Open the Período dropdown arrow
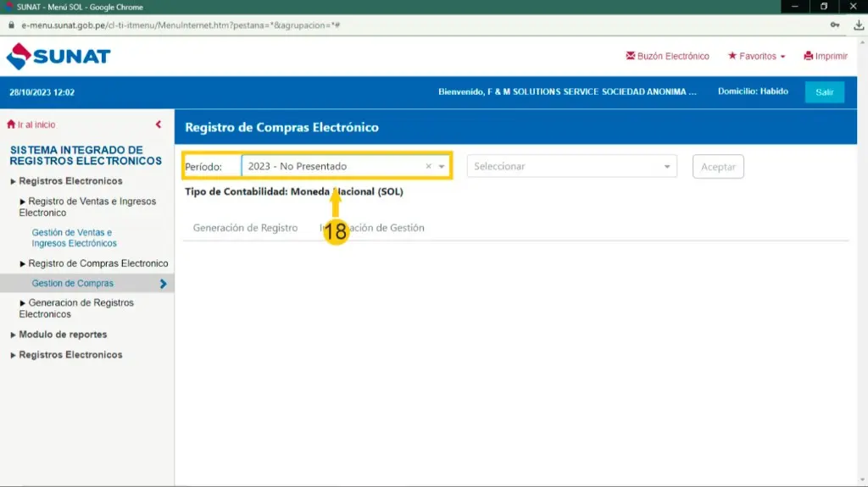This screenshot has width=868, height=487. coord(442,167)
